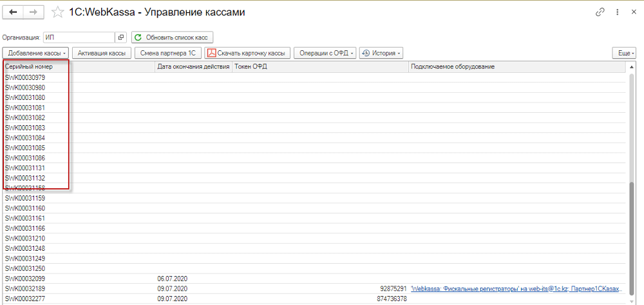Open the Операции с ОФД dropdown

(325, 53)
